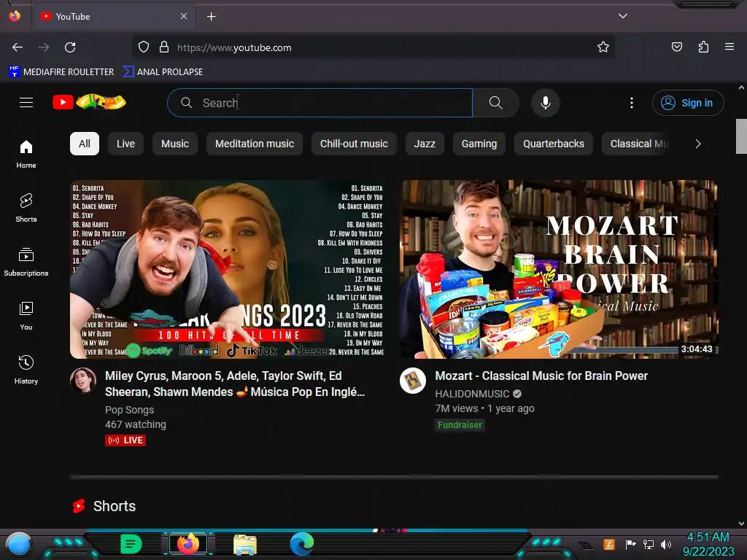The image size is (747, 560).
Task: Open Subscriptions in the sidebar
Action: tap(26, 262)
